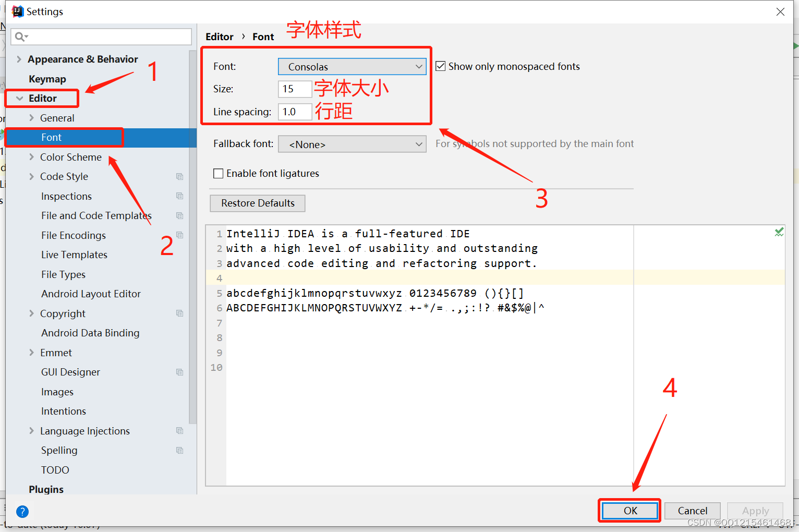Click the project-level icon beside File Encodings
Image resolution: width=799 pixels, height=532 pixels.
pos(179,235)
